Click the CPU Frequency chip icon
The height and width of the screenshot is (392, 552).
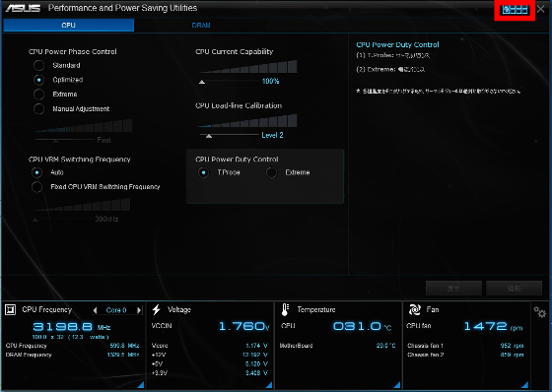pyautogui.click(x=10, y=309)
